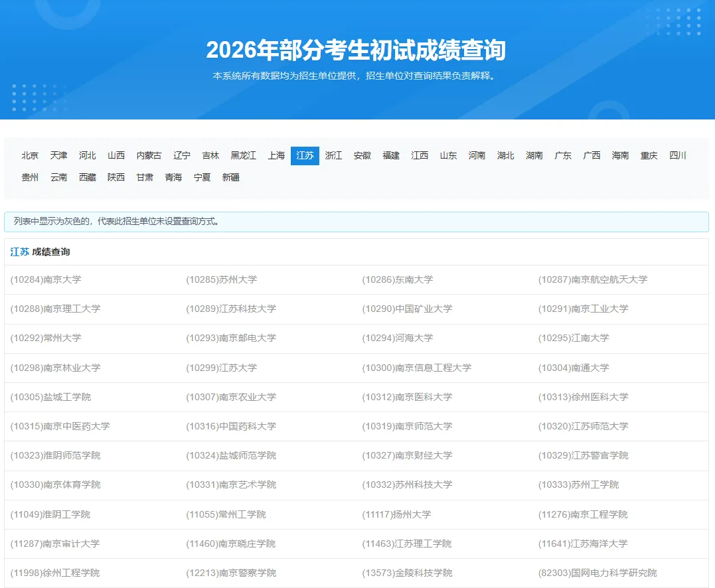The image size is (715, 588).
Task: Open (10316)中国药科大学
Action: tap(231, 425)
